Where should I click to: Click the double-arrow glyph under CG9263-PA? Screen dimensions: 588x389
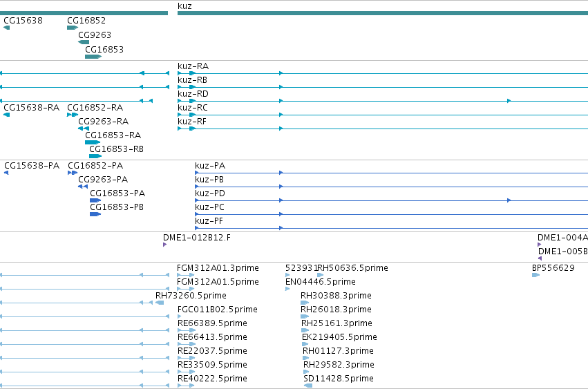[x=83, y=187]
